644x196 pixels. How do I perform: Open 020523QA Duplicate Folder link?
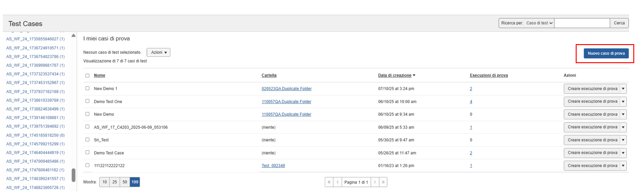click(286, 89)
